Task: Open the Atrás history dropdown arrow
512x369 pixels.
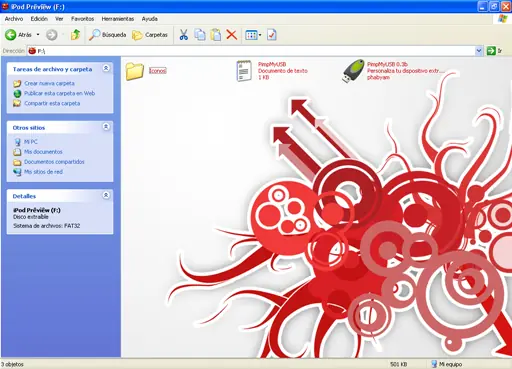Action: click(x=38, y=35)
